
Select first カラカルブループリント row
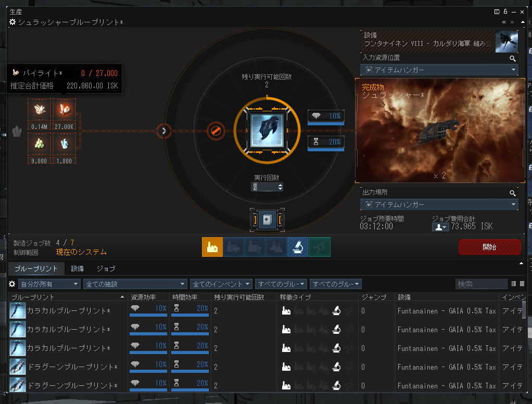tap(265, 310)
